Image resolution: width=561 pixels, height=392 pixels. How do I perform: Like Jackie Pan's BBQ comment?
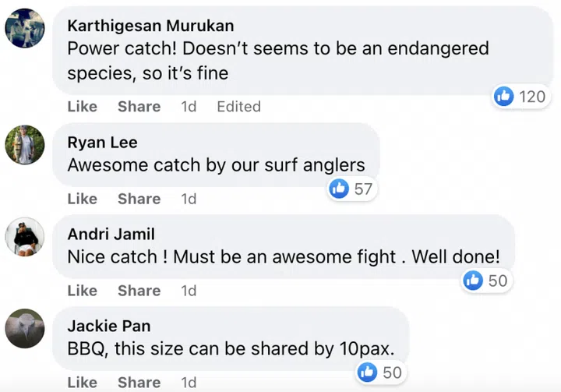click(x=82, y=383)
